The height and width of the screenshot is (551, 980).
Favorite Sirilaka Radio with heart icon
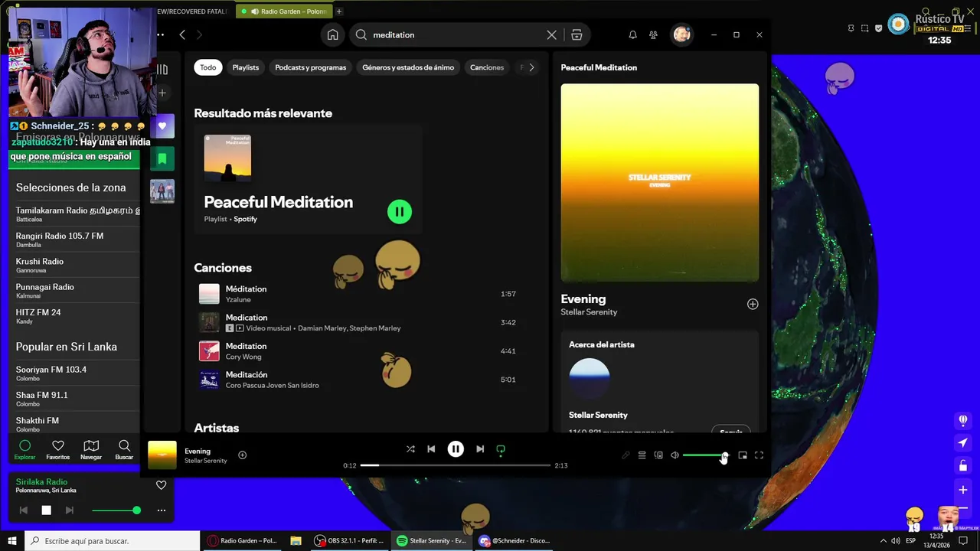pos(161,485)
